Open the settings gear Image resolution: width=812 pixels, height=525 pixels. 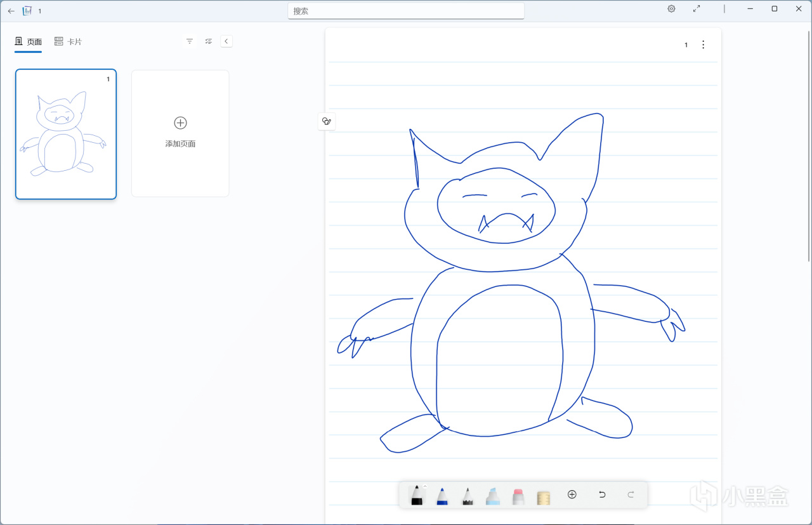[x=671, y=9]
